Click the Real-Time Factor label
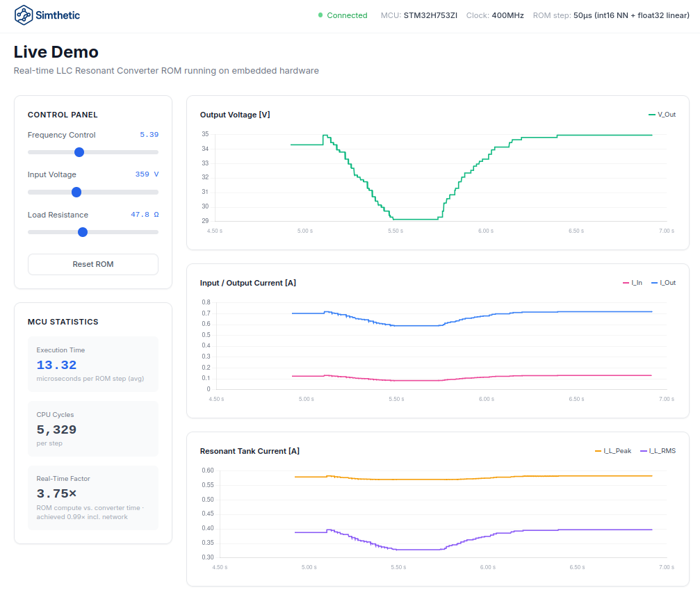 63,478
